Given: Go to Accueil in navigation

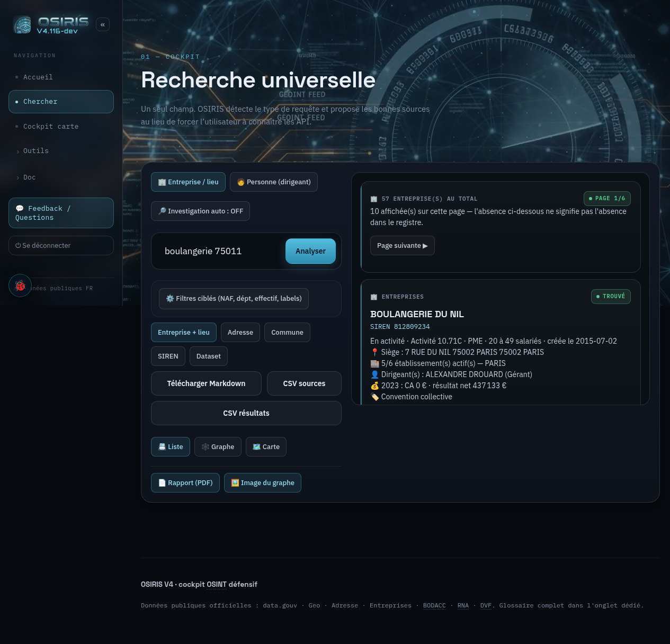Looking at the screenshot, I should [61, 77].
